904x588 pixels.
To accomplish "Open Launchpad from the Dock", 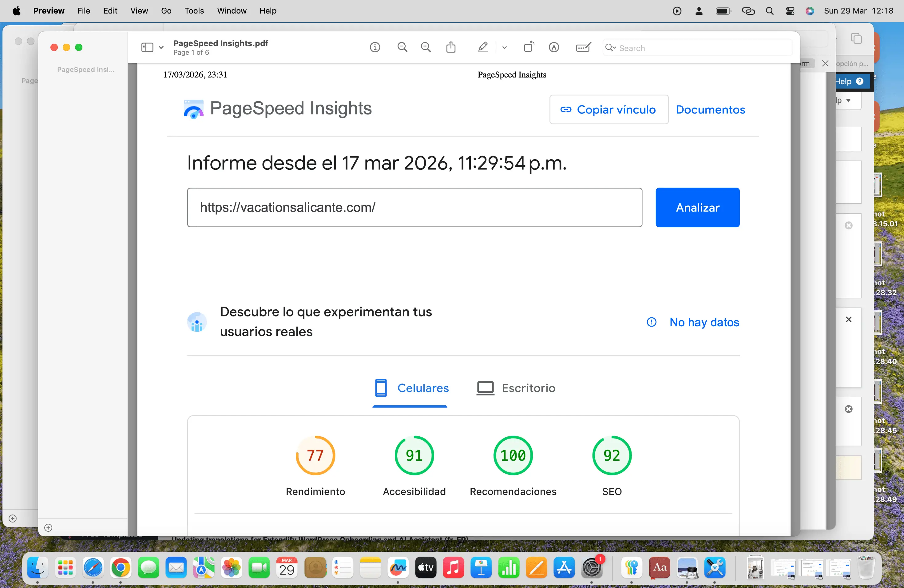I will pyautogui.click(x=65, y=567).
